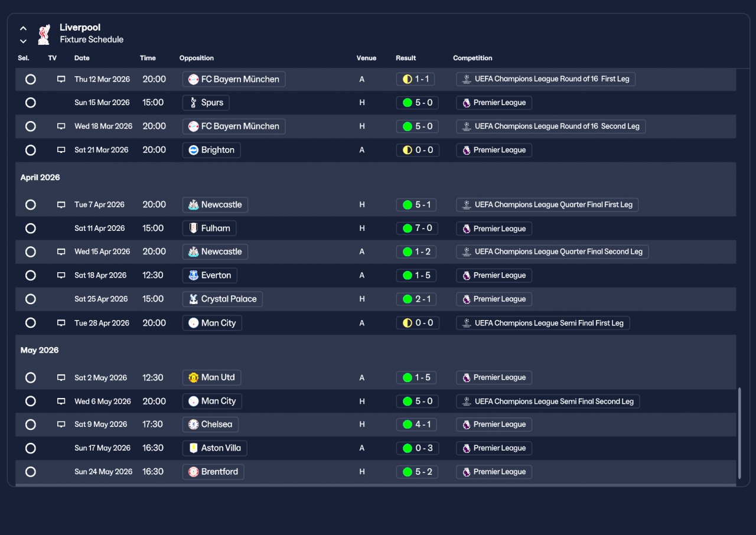Sort fixtures by the Result column header
756x535 pixels.
(406, 58)
